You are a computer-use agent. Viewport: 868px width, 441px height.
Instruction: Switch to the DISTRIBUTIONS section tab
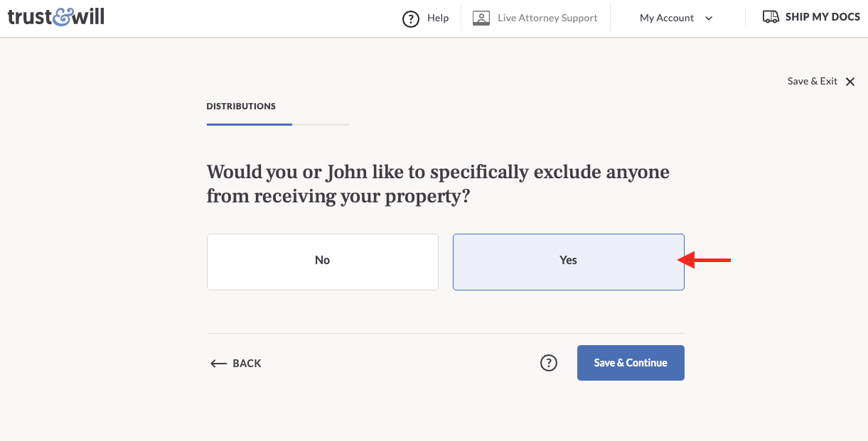(241, 107)
